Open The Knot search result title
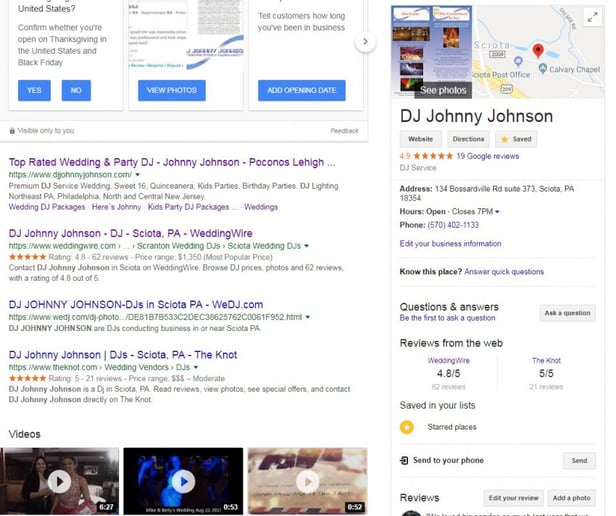The width and height of the screenshot is (616, 516). point(123,355)
